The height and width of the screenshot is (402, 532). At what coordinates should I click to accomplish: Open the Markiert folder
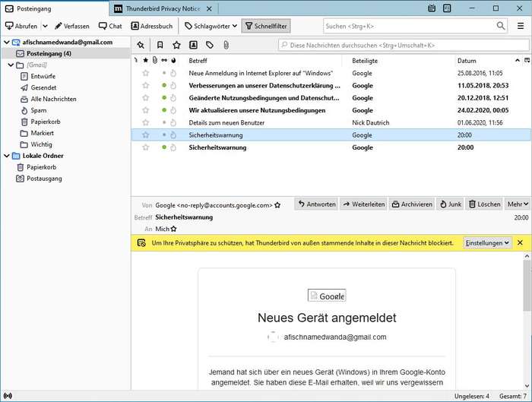click(42, 133)
